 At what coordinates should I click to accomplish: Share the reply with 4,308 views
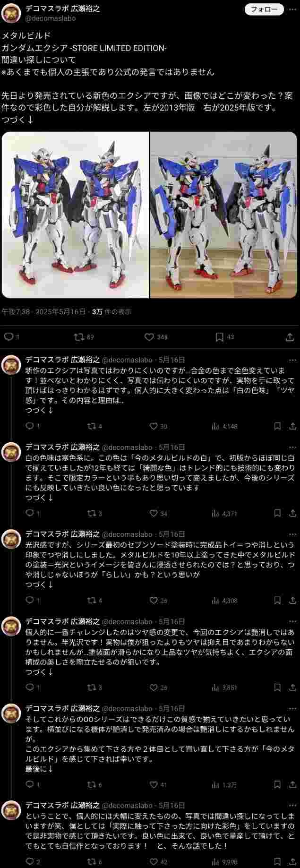[292, 600]
